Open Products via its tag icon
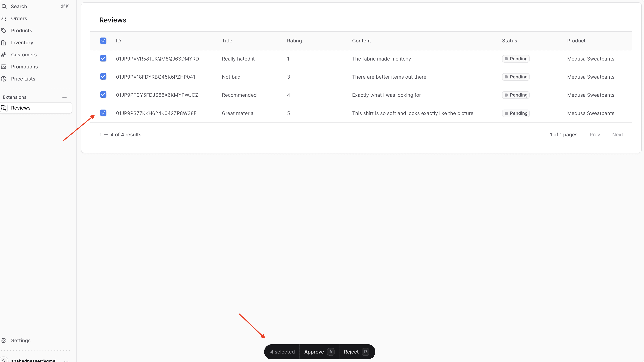This screenshot has width=644, height=362. (4, 30)
